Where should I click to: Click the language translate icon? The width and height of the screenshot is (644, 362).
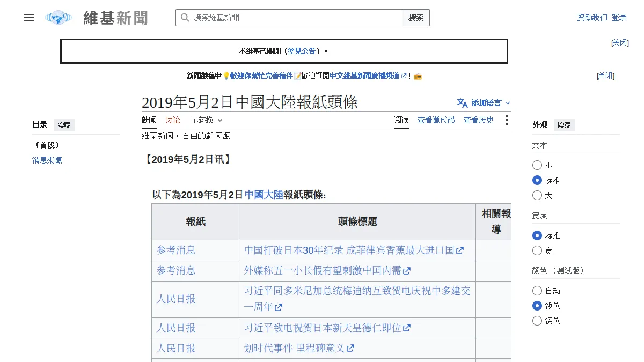462,102
